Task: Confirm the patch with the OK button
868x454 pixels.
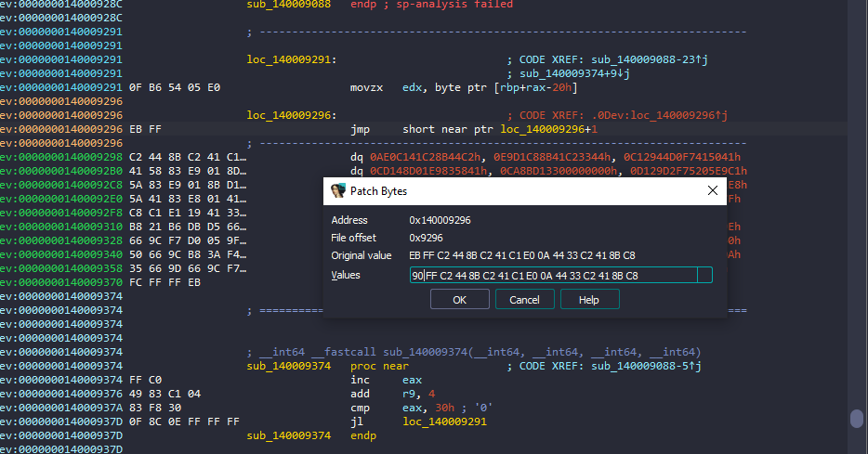Action: click(459, 300)
